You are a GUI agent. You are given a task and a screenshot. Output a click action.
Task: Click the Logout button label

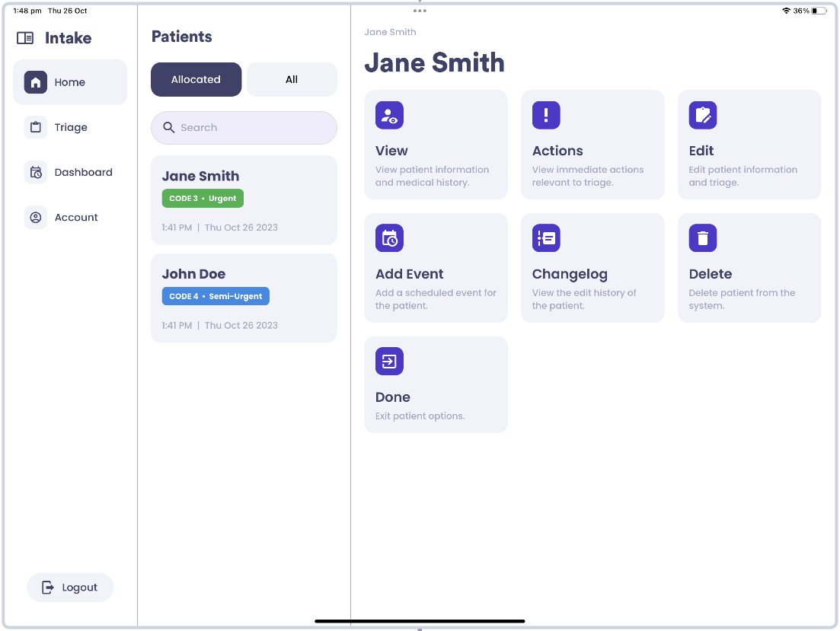(80, 587)
